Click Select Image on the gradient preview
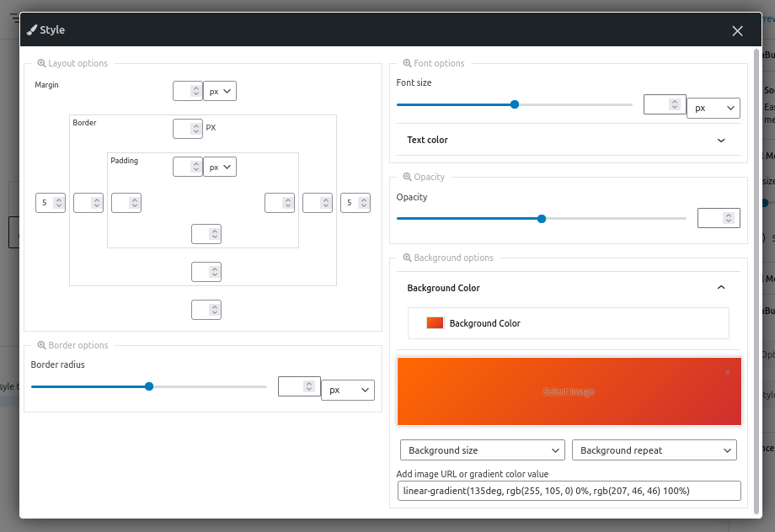Screen dimensions: 775x532 [569, 391]
